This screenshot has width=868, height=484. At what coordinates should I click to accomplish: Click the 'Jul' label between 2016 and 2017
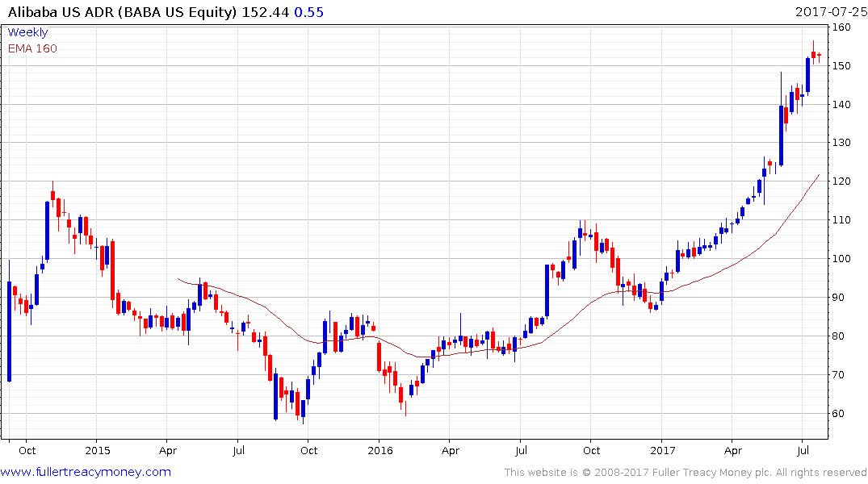point(521,450)
